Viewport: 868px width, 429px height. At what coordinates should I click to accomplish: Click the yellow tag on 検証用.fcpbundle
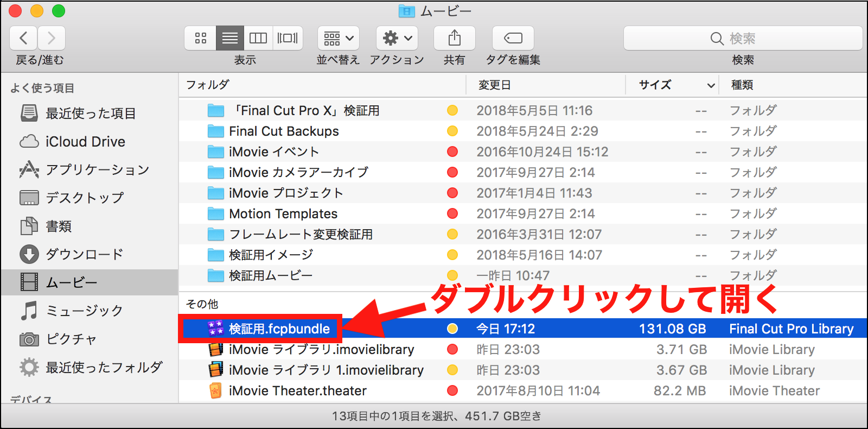[x=452, y=329]
